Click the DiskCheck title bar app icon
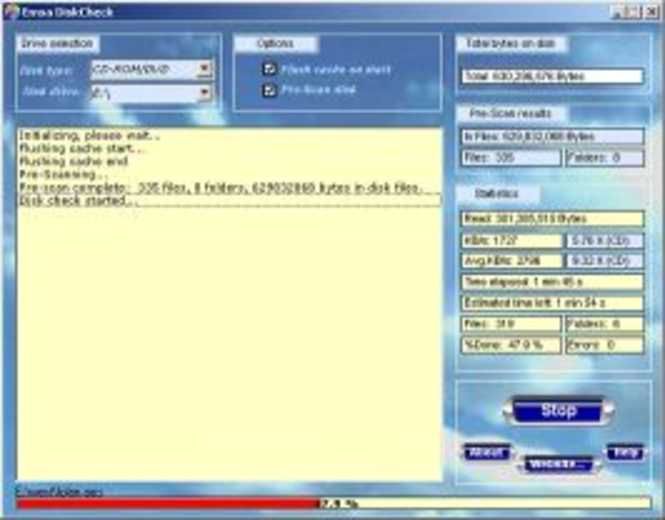Viewport: 665px width, 520px height. tap(9, 11)
